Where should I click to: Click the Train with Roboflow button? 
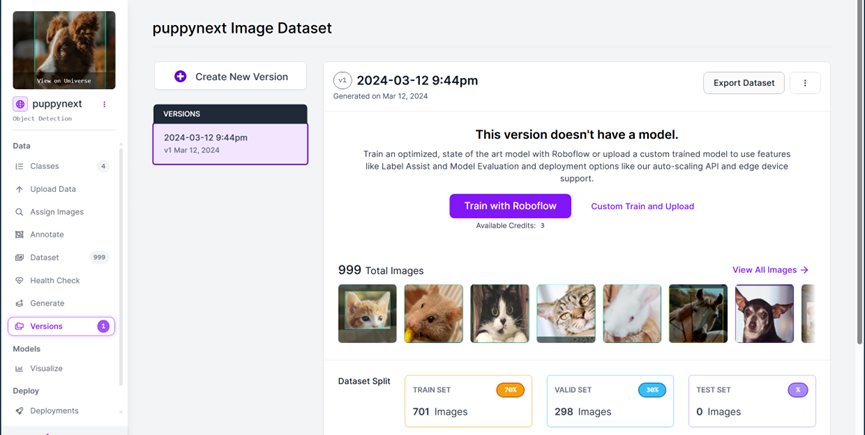510,206
